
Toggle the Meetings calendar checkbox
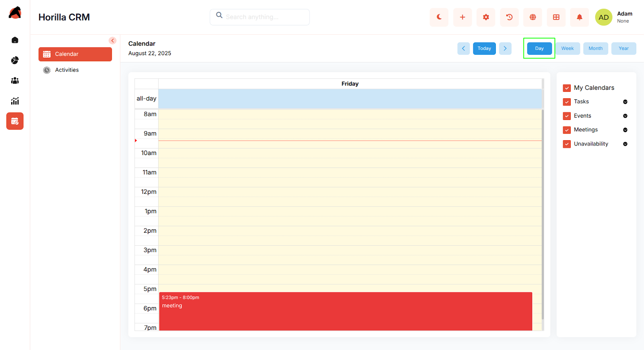(x=567, y=130)
